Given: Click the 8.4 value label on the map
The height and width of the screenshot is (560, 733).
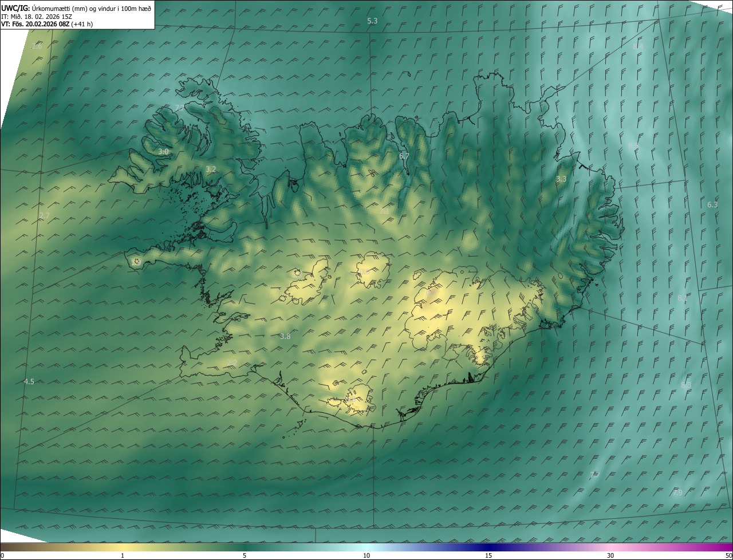Looking at the screenshot, I should [639, 46].
